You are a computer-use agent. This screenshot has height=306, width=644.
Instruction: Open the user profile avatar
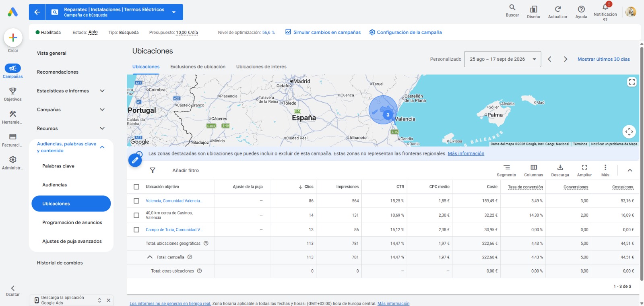[631, 12]
